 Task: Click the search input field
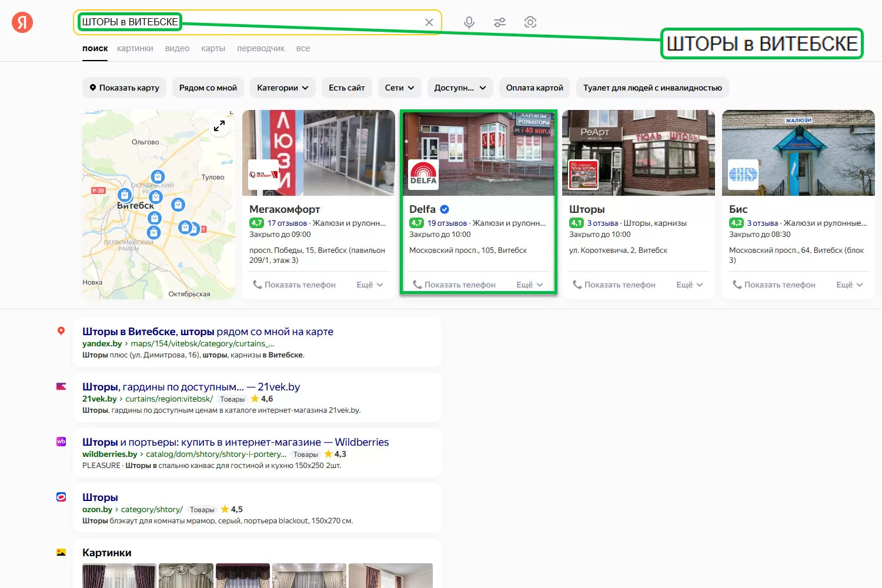pos(294,22)
